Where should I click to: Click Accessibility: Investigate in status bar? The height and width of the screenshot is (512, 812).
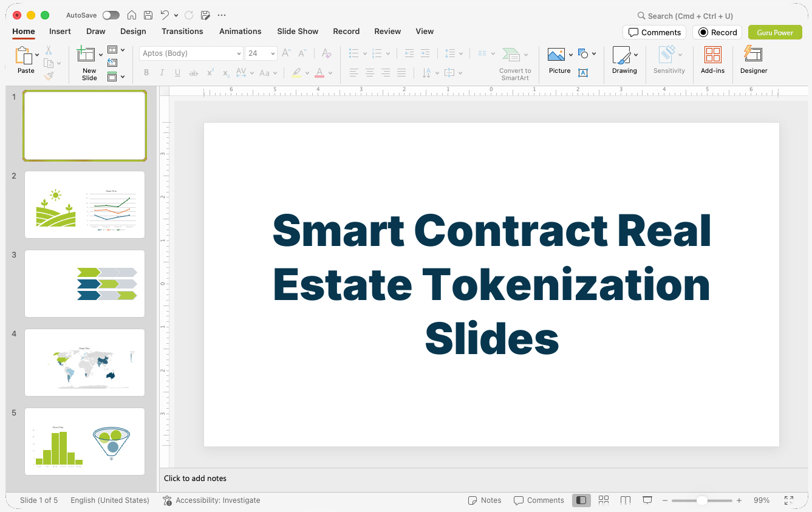click(211, 500)
